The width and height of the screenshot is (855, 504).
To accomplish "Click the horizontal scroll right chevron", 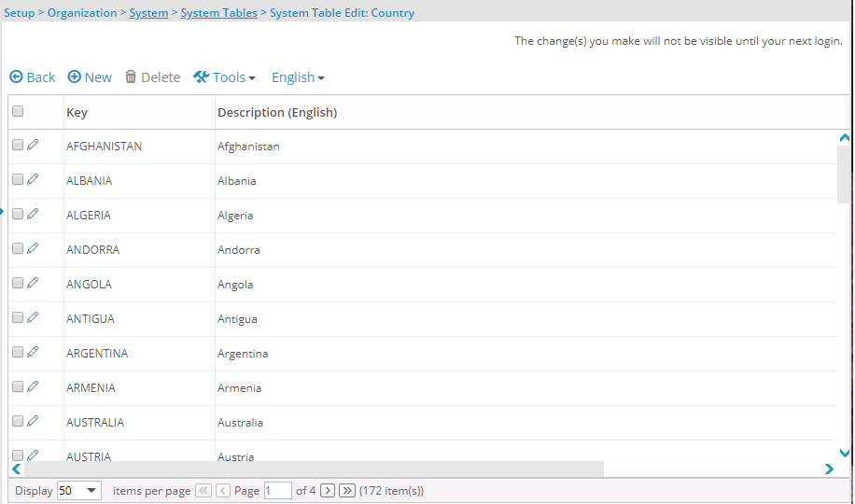I will [830, 469].
